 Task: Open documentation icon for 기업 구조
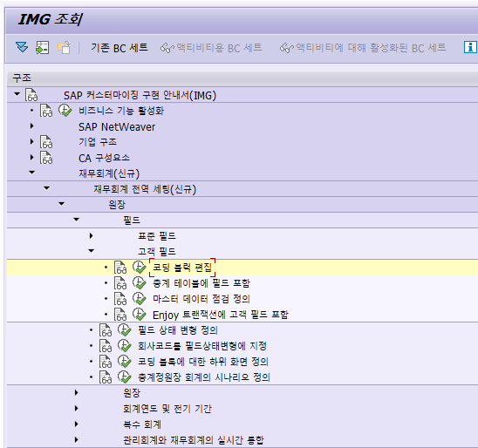tap(46, 142)
